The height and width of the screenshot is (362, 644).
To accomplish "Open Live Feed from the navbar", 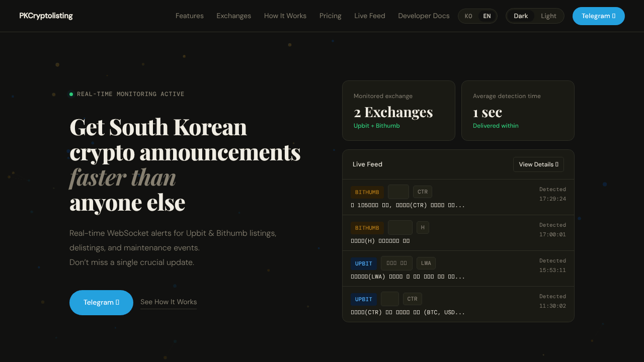I will point(370,16).
